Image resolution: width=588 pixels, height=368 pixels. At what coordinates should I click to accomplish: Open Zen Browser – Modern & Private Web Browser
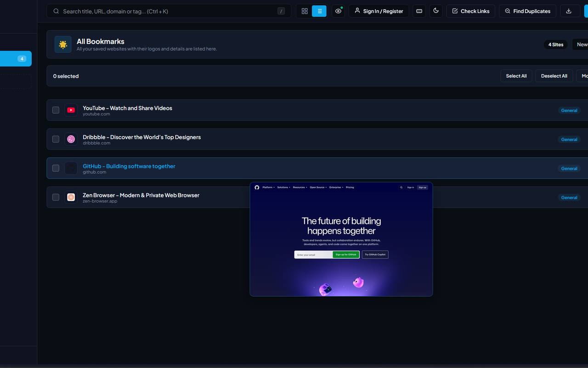141,195
